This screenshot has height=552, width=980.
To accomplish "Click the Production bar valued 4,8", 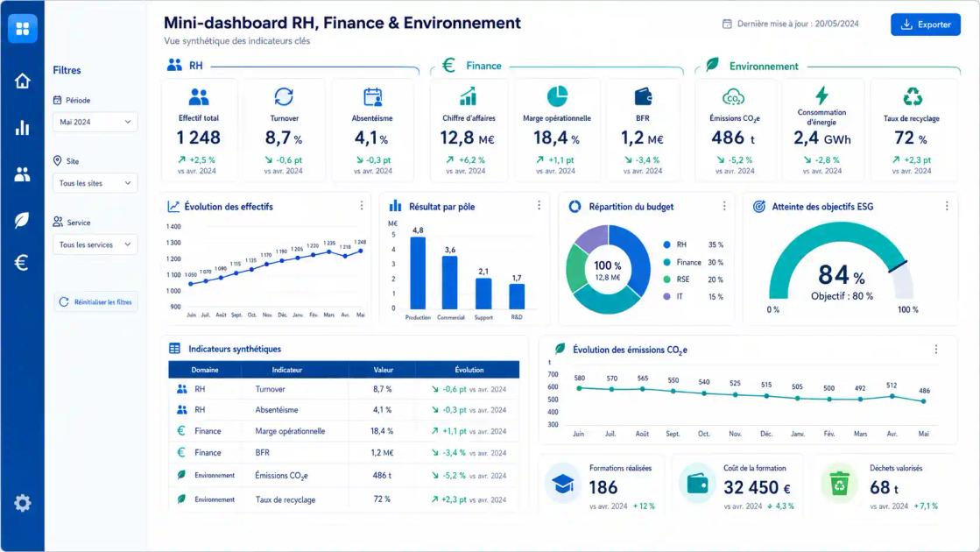I will click(x=418, y=273).
